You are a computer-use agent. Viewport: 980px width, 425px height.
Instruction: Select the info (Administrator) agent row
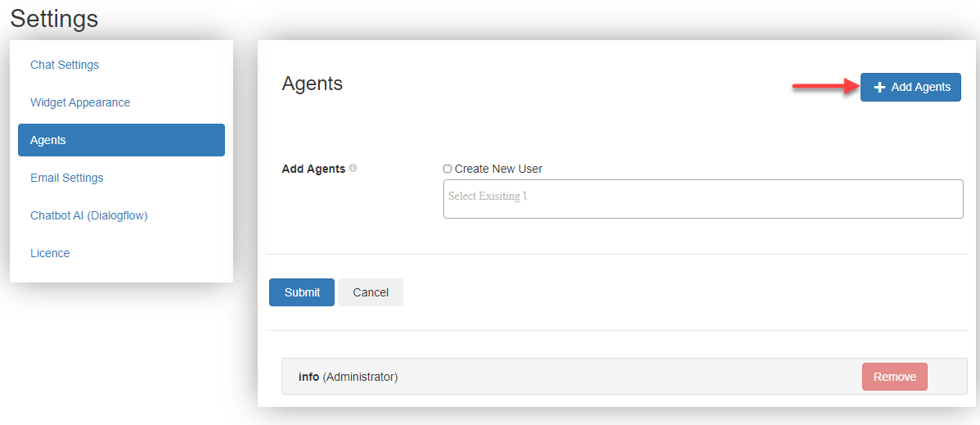coord(624,377)
